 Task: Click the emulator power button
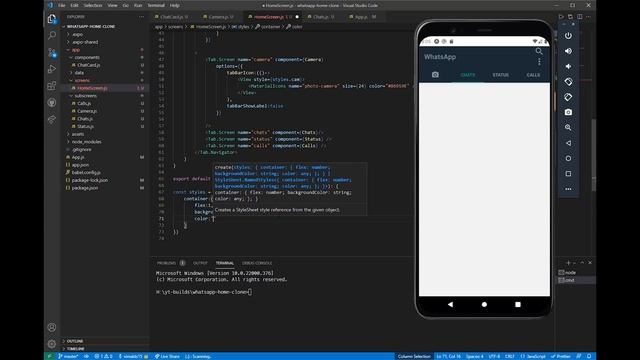(x=568, y=36)
